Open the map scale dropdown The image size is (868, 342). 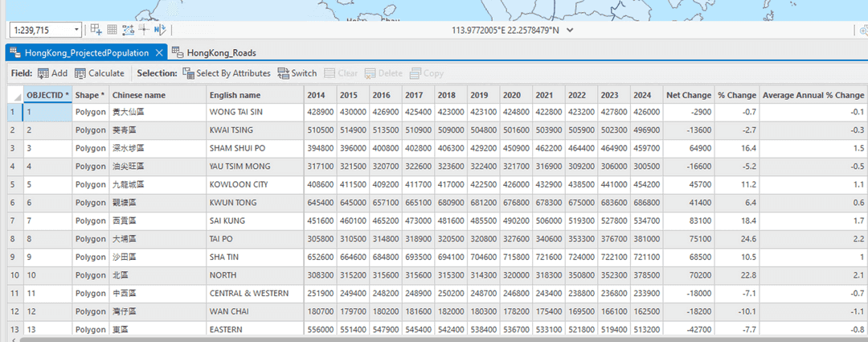[x=77, y=30]
